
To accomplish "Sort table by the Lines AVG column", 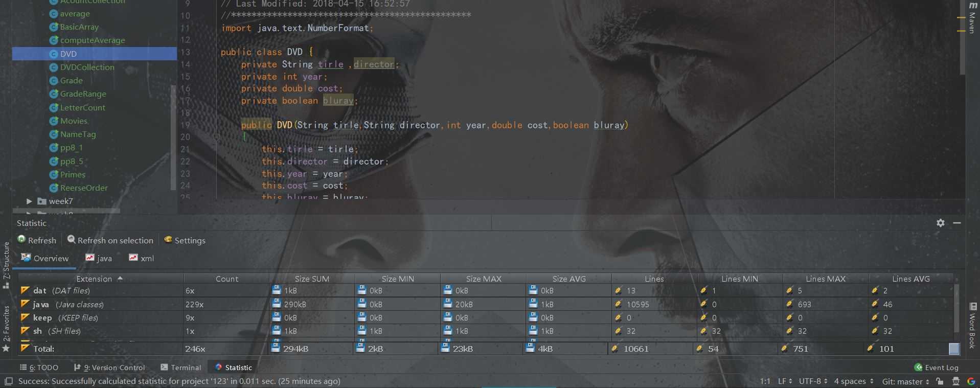I will [911, 279].
